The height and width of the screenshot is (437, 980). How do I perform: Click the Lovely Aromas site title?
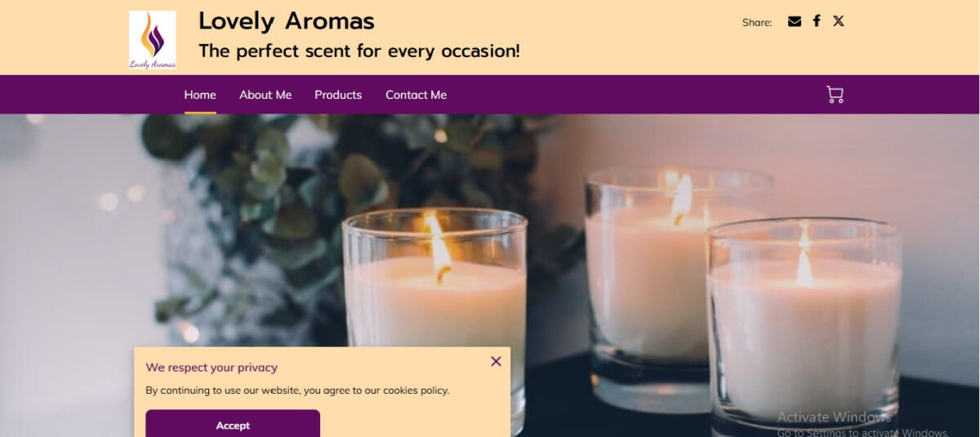287,21
